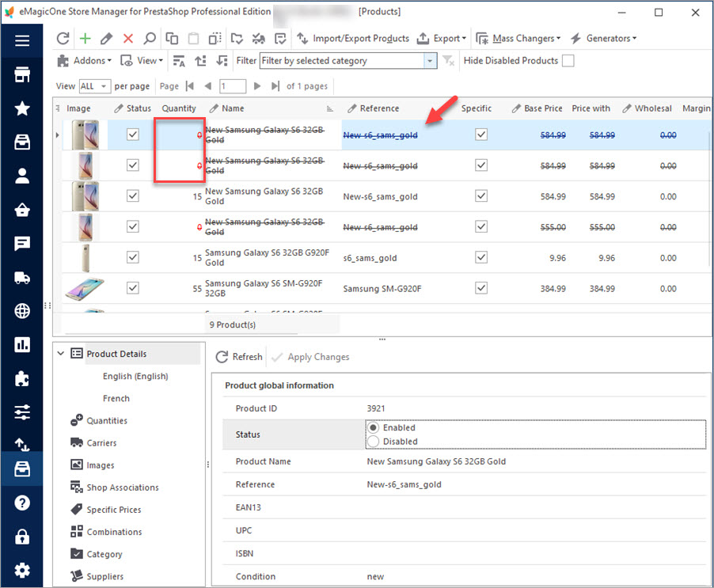The height and width of the screenshot is (588, 714).
Task: Sort by the Base Price column header
Action: [x=537, y=108]
